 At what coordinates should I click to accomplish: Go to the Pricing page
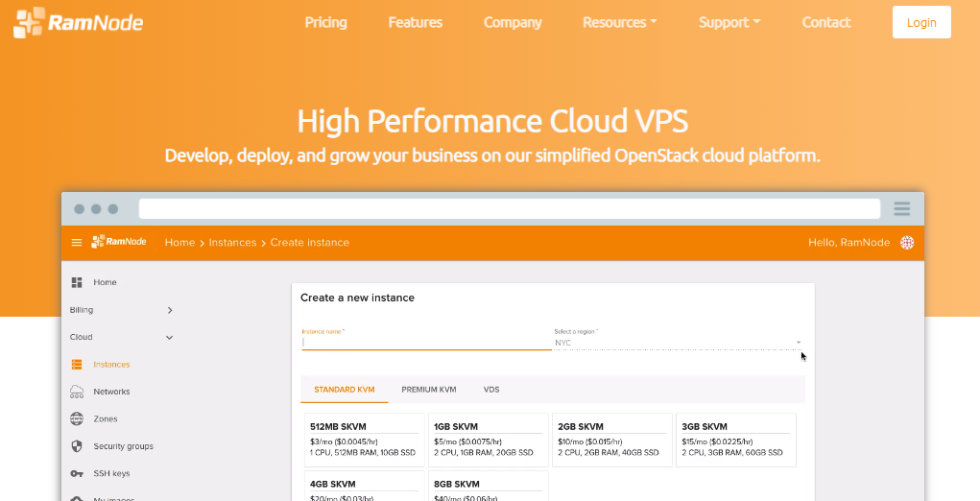[x=325, y=22]
